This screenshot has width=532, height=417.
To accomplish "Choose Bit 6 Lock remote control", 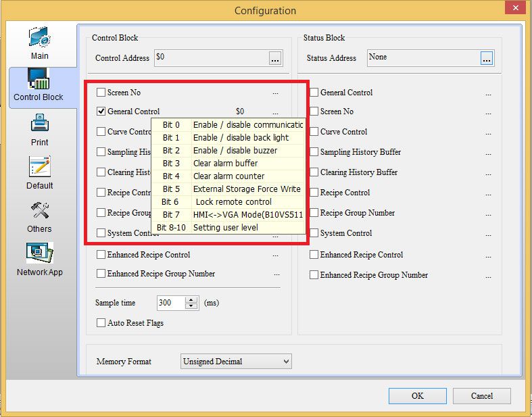I will 228,202.
